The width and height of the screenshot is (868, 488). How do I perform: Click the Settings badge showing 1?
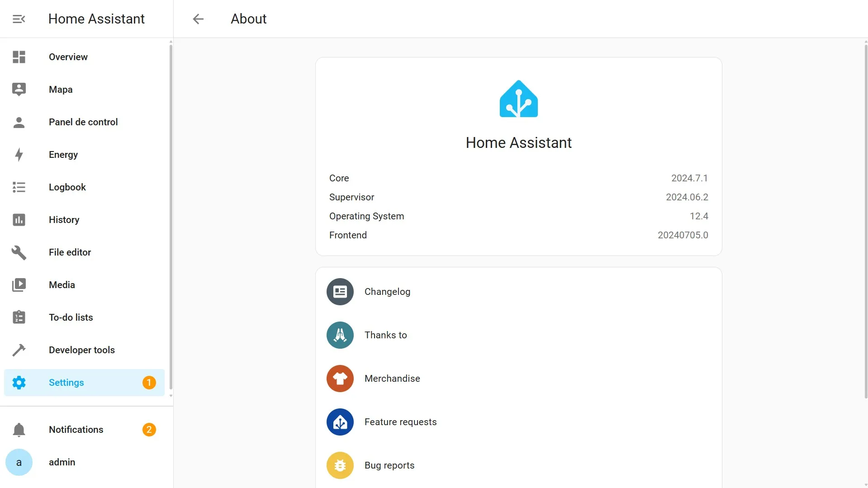click(x=149, y=383)
